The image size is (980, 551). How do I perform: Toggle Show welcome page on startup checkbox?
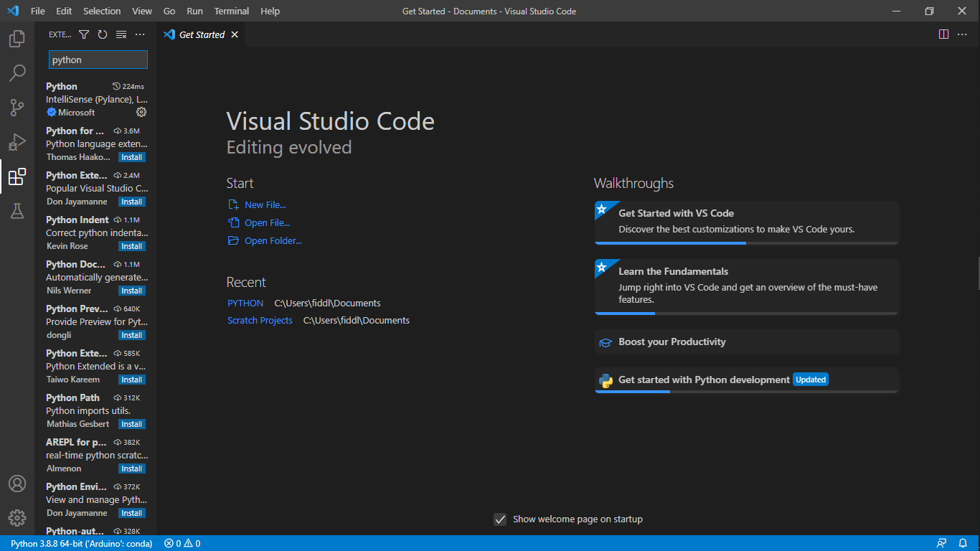click(x=500, y=519)
